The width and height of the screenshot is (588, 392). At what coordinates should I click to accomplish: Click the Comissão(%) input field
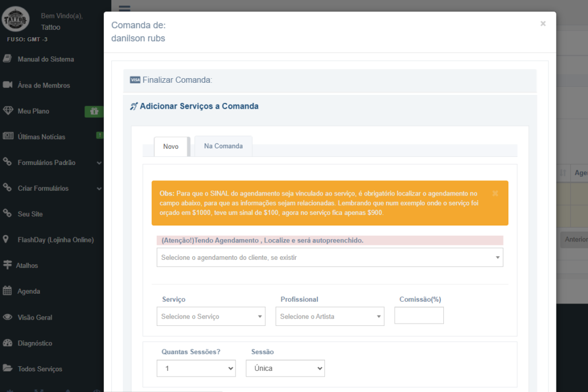419,316
